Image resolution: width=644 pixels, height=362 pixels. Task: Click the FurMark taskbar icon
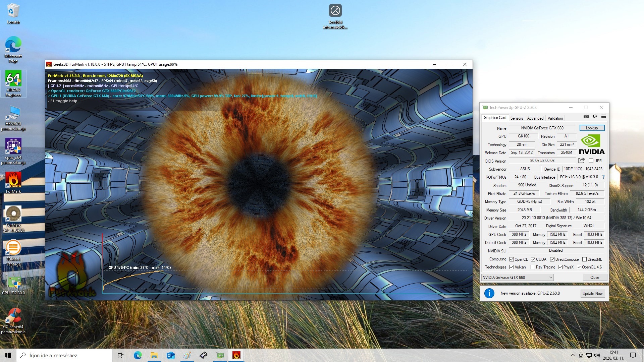pos(236,355)
